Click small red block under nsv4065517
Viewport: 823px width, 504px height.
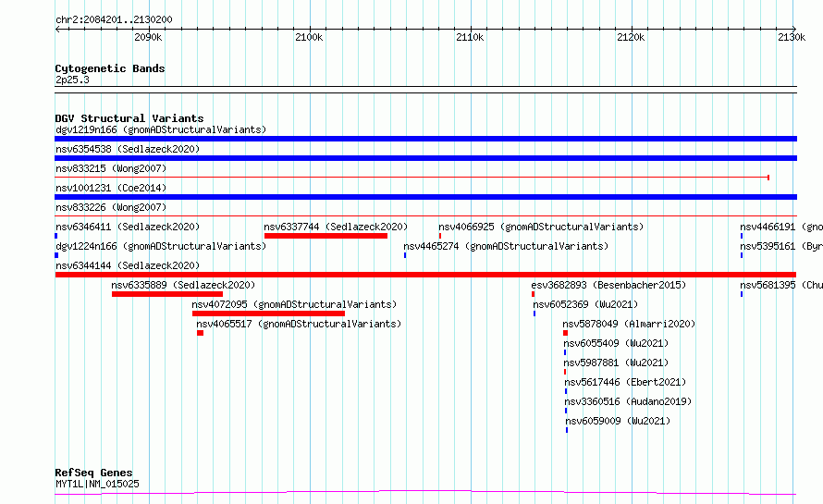(x=200, y=333)
